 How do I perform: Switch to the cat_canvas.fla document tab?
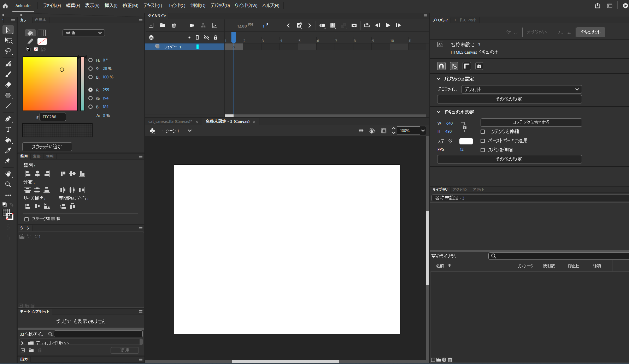pyautogui.click(x=170, y=121)
